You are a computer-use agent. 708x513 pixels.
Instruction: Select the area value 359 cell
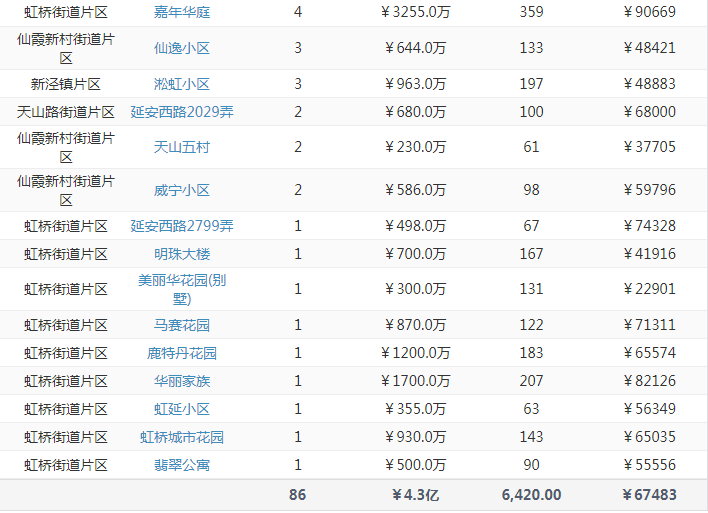(x=531, y=12)
